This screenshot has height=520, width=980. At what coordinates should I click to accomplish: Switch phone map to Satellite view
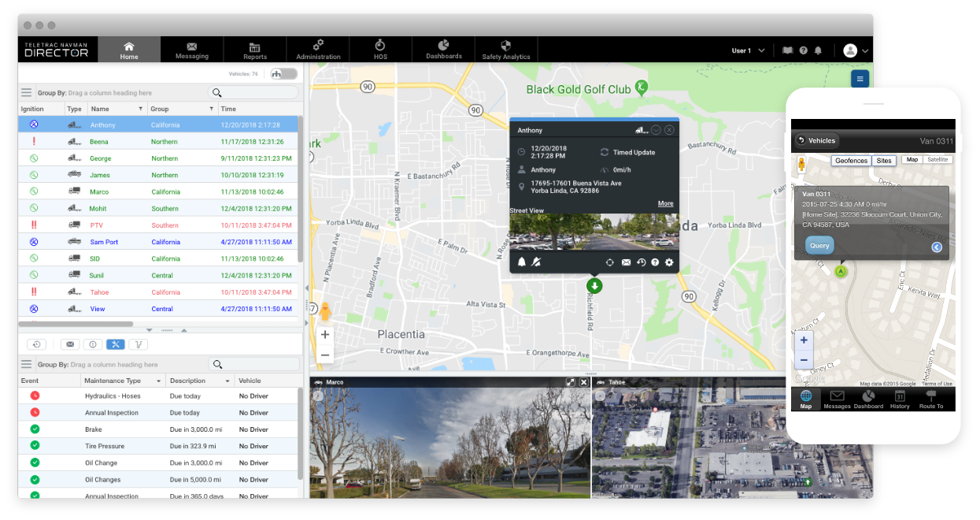937,160
